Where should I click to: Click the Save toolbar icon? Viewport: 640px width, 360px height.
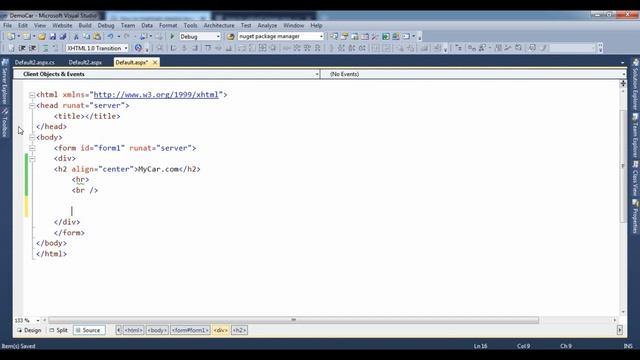tap(53, 37)
